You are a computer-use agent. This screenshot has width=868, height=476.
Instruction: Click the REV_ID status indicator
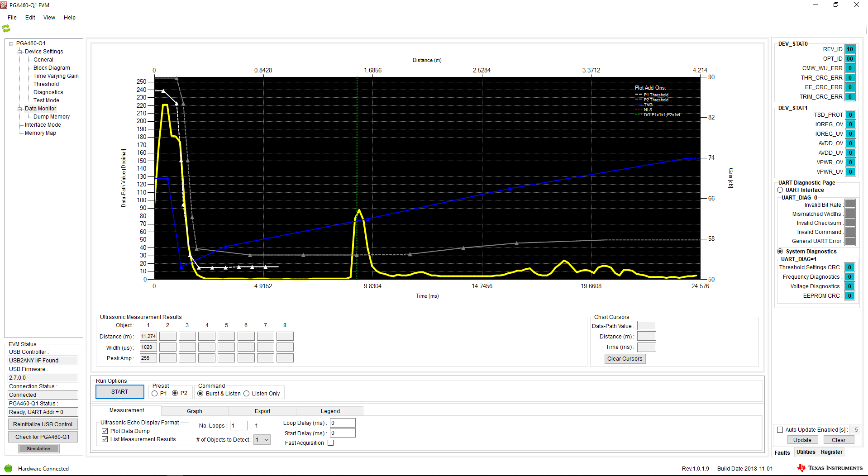pyautogui.click(x=850, y=49)
